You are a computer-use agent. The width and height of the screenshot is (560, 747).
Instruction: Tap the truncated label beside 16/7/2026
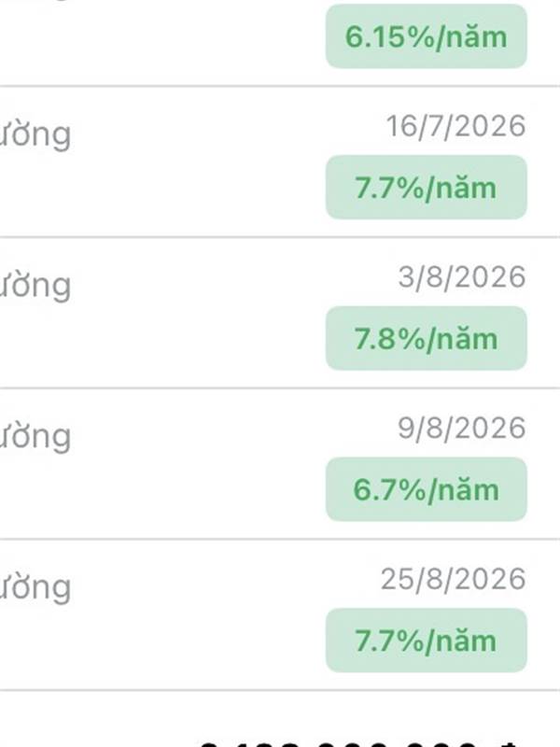coord(35,136)
